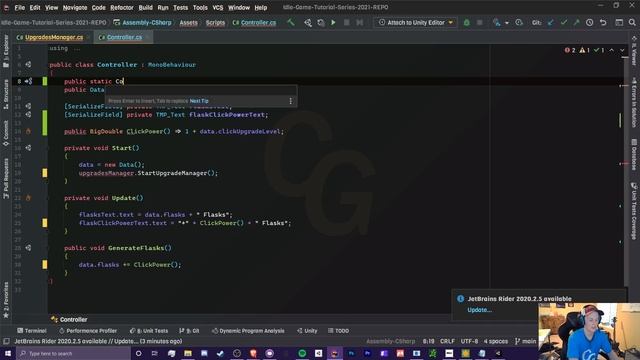This screenshot has height=360, width=640.
Task: Click the Git update project arrow icon
Action: 551,22
